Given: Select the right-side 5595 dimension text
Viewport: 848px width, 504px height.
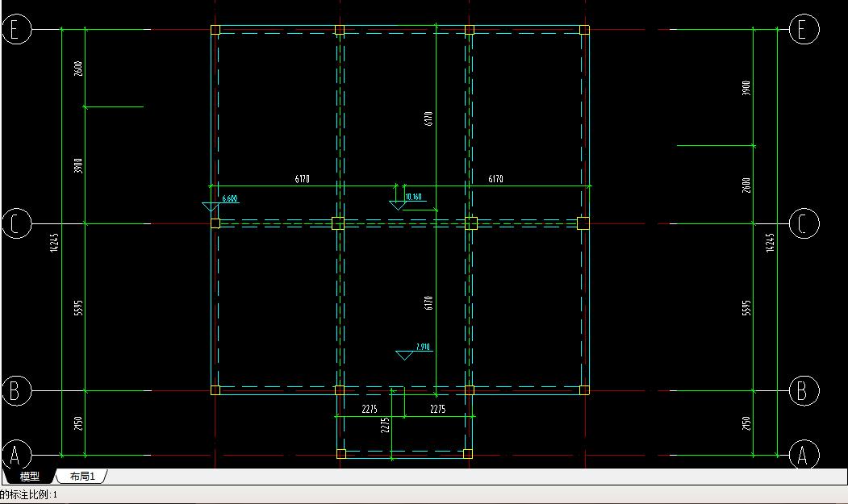Looking at the screenshot, I should click(x=746, y=308).
